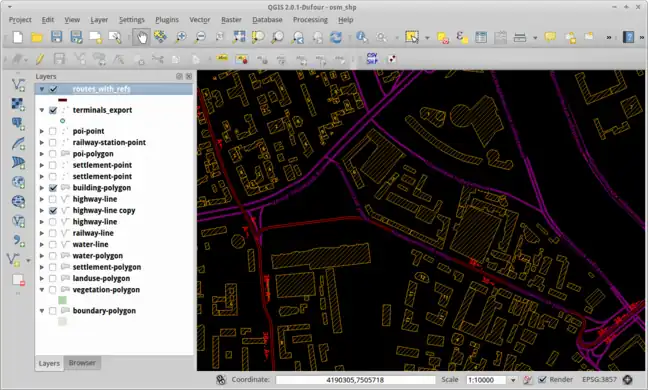Create a new project with blank page icon
Viewport: 648px width, 390px height.
click(x=17, y=38)
